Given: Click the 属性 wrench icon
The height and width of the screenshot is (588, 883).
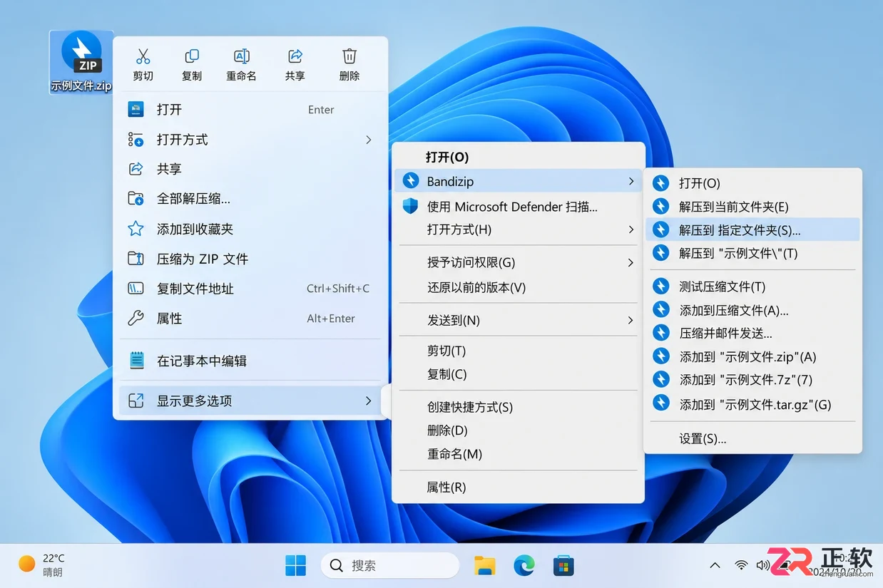Looking at the screenshot, I should point(136,319).
